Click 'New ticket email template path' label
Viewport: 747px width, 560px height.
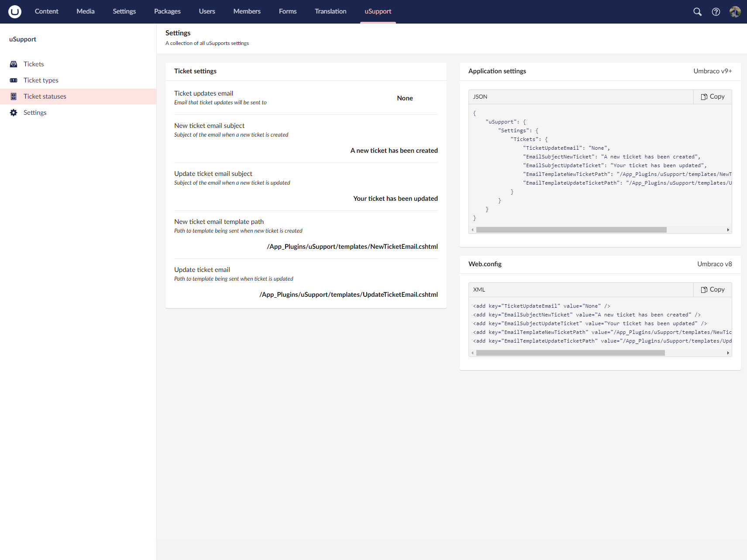pyautogui.click(x=219, y=222)
